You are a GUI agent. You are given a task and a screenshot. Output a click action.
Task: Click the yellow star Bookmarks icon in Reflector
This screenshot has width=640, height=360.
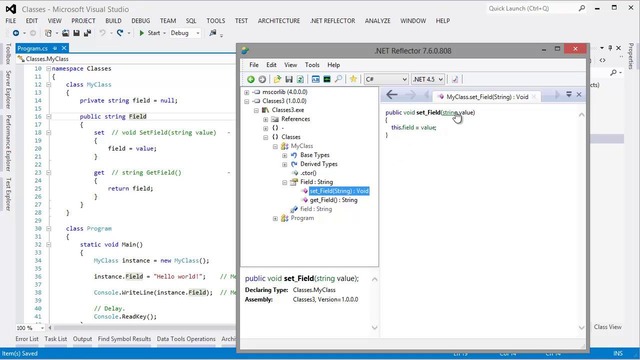pos(353,79)
